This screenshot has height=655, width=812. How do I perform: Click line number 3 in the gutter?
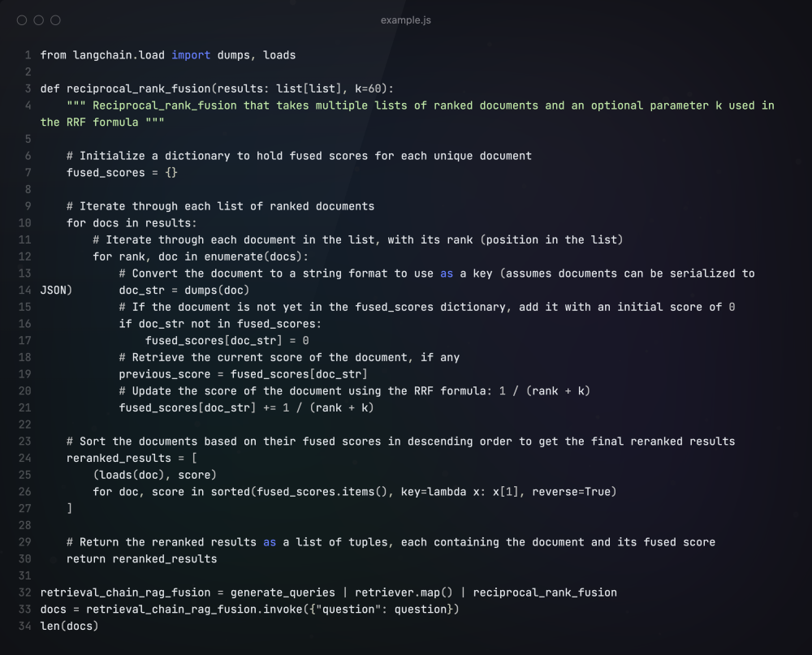[28, 88]
